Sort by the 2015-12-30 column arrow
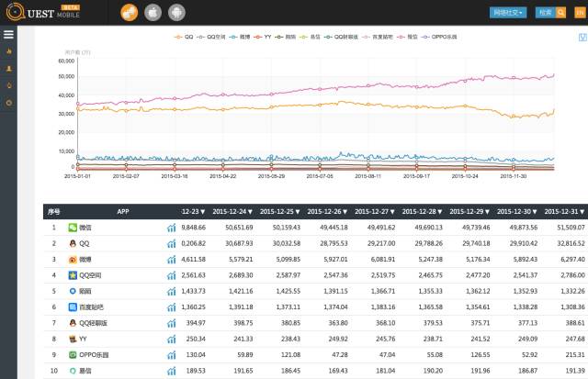The width and height of the screenshot is (588, 379). pyautogui.click(x=535, y=212)
